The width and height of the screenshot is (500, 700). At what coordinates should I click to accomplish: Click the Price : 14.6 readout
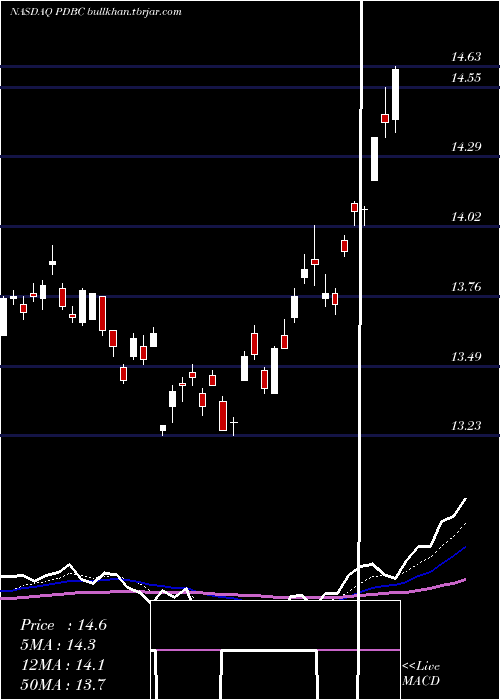[63, 625]
